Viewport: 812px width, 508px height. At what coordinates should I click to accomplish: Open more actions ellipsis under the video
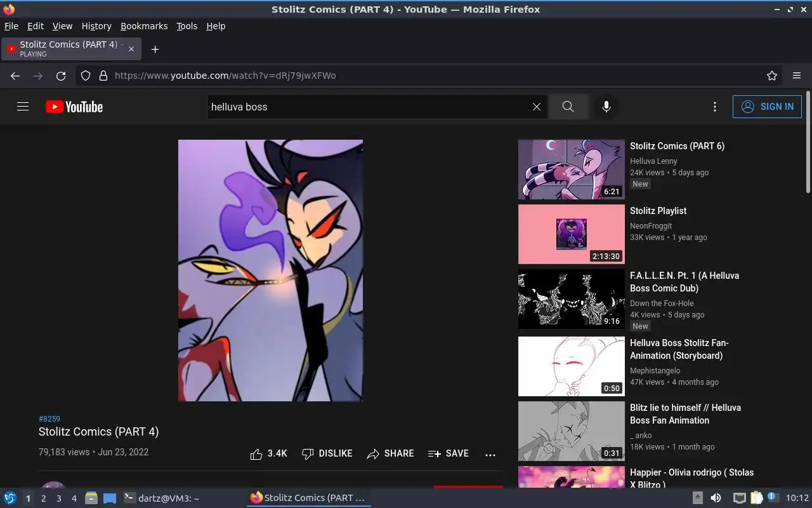point(490,454)
